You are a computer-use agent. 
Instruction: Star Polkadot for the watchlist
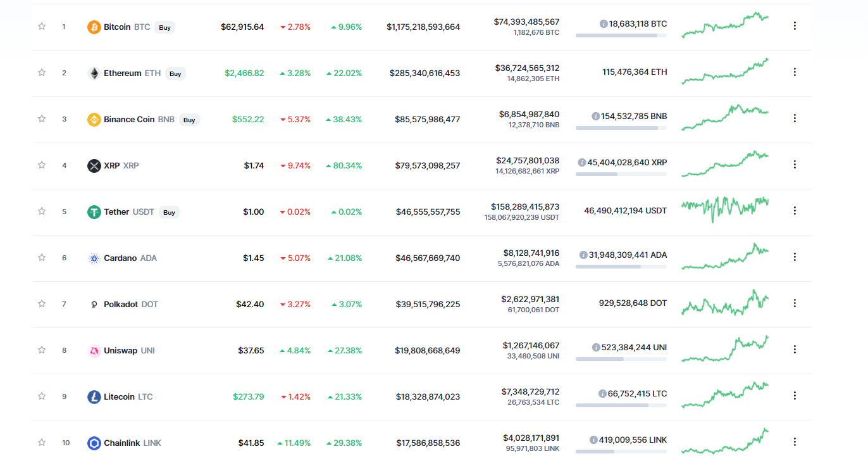tap(42, 304)
